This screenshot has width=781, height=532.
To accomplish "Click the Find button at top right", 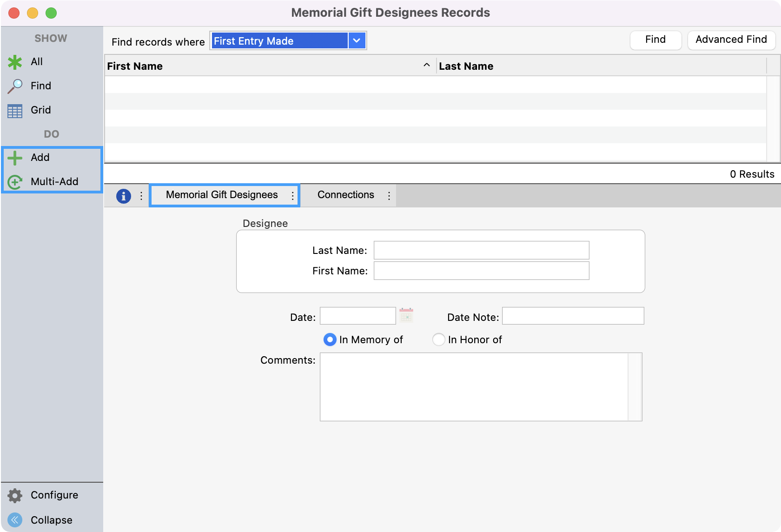I will (655, 40).
